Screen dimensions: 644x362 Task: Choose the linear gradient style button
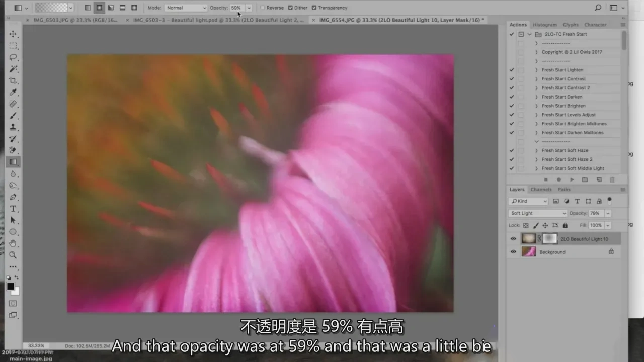[88, 8]
